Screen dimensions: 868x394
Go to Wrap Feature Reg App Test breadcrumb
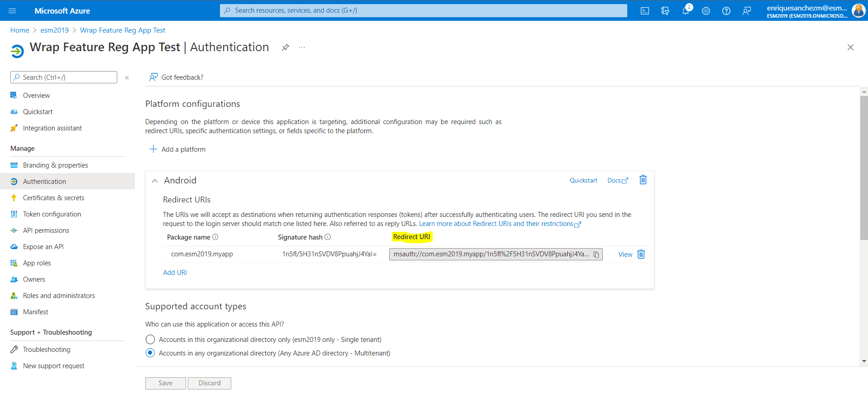[x=123, y=30]
